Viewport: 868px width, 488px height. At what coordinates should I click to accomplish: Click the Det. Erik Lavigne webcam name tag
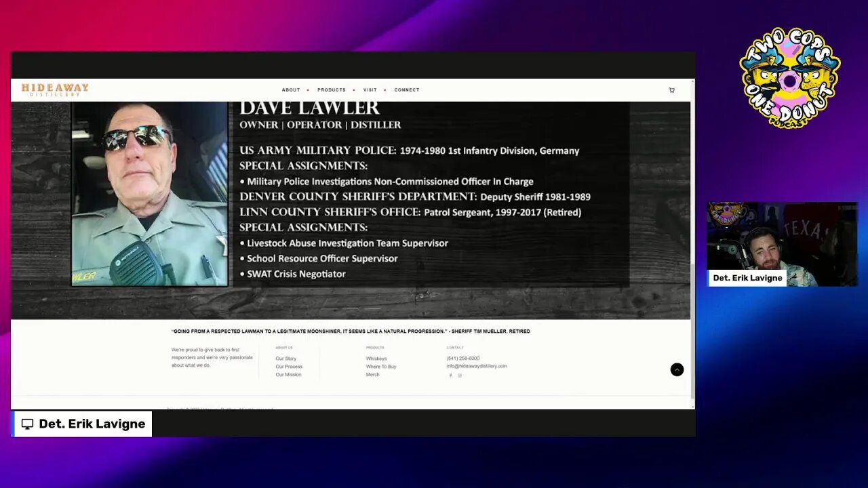coord(747,278)
